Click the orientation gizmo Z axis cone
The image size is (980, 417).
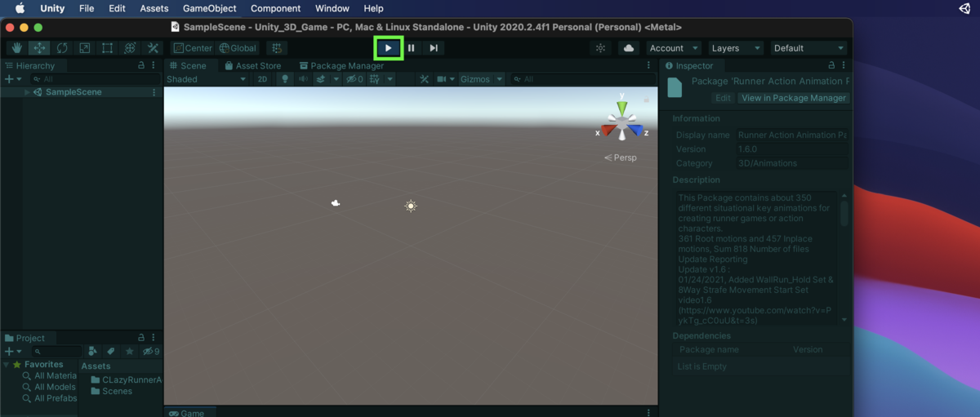(x=636, y=131)
